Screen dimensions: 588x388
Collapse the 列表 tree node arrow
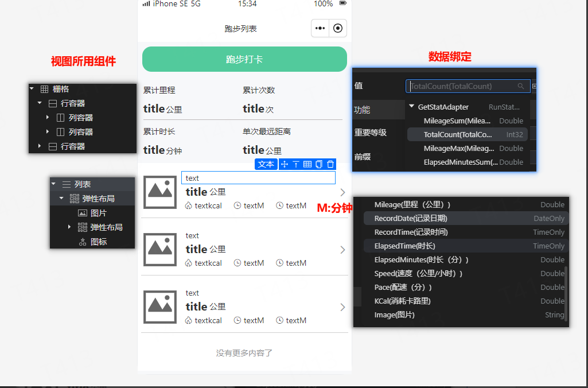(x=53, y=184)
